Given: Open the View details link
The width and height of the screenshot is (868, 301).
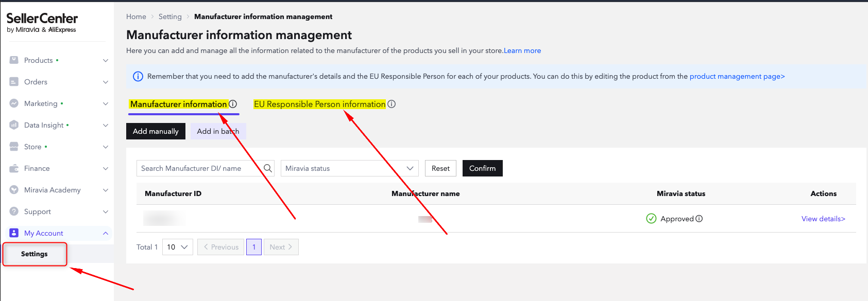Looking at the screenshot, I should click(x=823, y=219).
